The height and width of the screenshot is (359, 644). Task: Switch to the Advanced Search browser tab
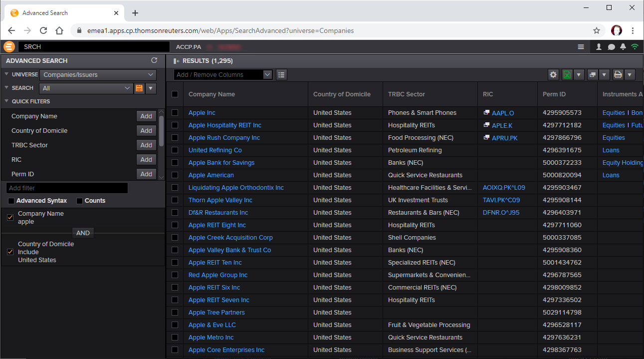(64, 13)
